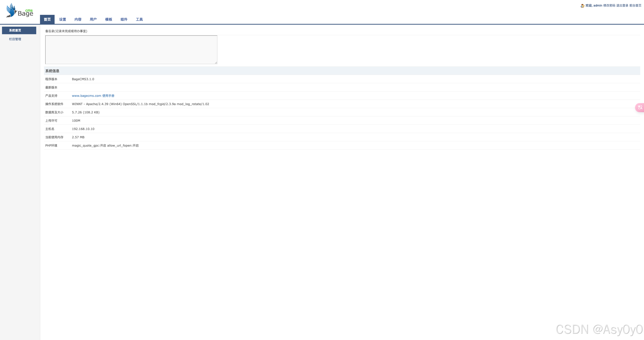Open 栏目管理 in the sidebar

pos(15,39)
